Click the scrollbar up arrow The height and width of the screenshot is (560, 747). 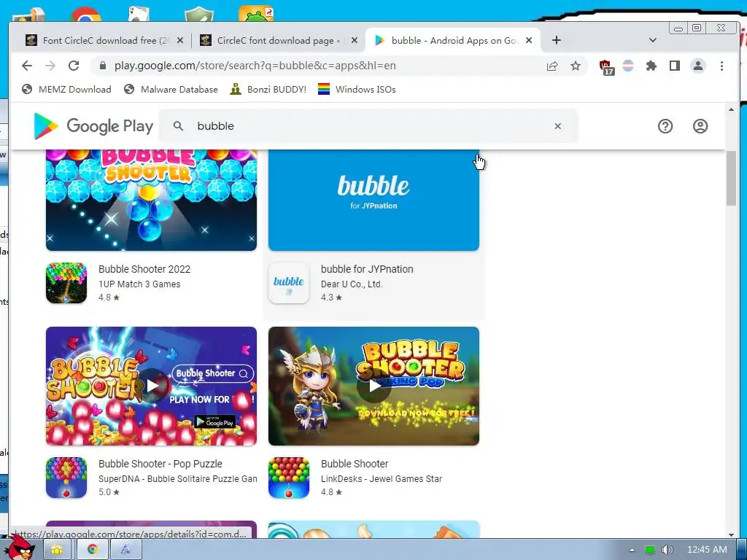coord(731,109)
